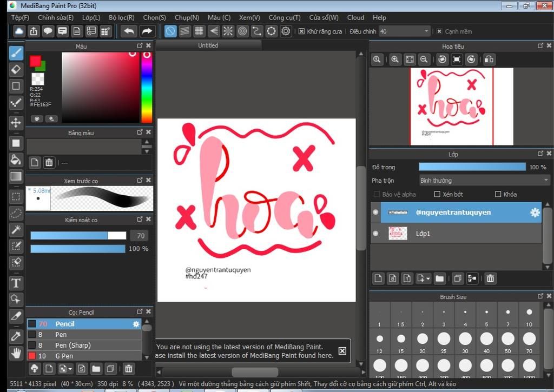This screenshot has height=392, width=554.
Task: Select the Text tool
Action: tap(16, 283)
